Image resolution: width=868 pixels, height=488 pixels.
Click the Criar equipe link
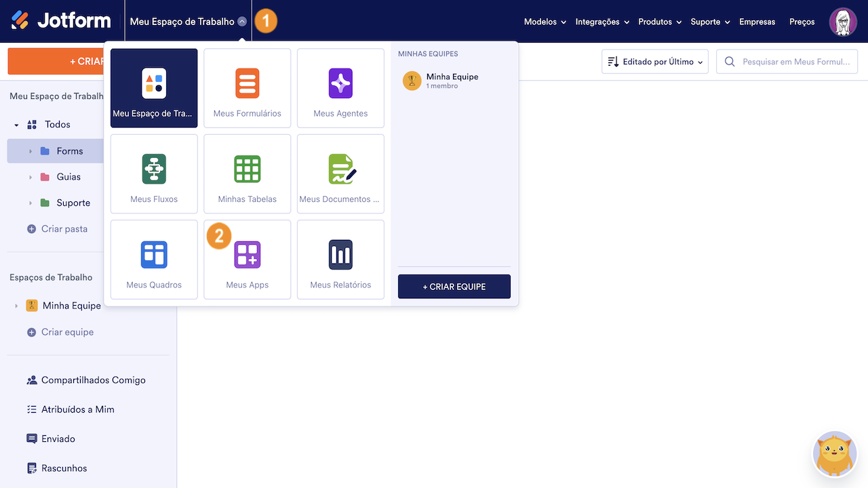click(68, 332)
